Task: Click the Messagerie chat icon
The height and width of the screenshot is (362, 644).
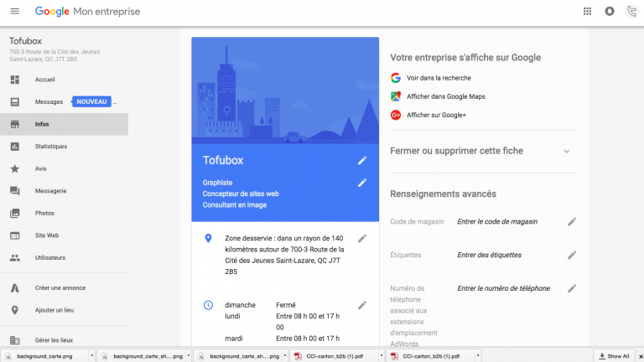Action: tap(15, 191)
